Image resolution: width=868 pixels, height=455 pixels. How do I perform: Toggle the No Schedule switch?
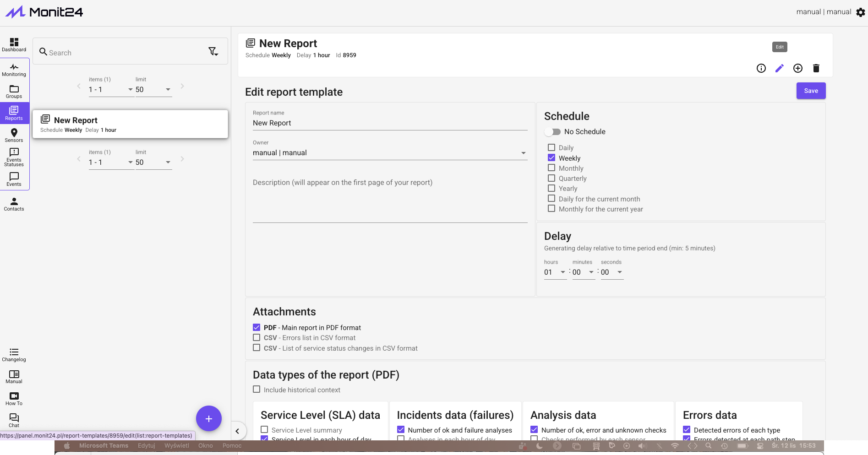point(552,132)
